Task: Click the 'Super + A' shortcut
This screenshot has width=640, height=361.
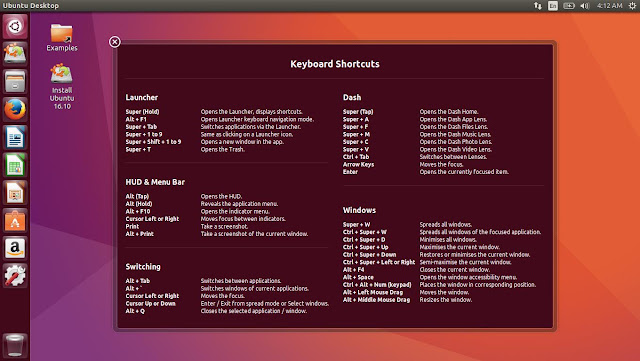Action: [x=356, y=120]
